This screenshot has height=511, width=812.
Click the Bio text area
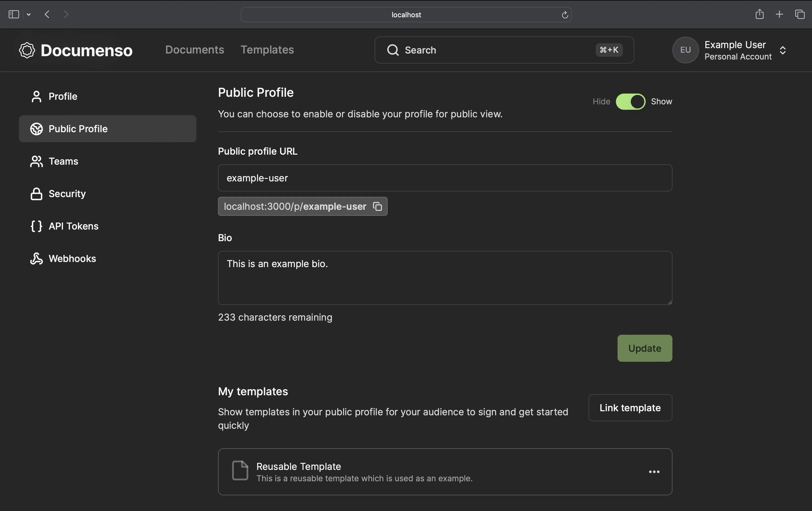click(x=445, y=278)
